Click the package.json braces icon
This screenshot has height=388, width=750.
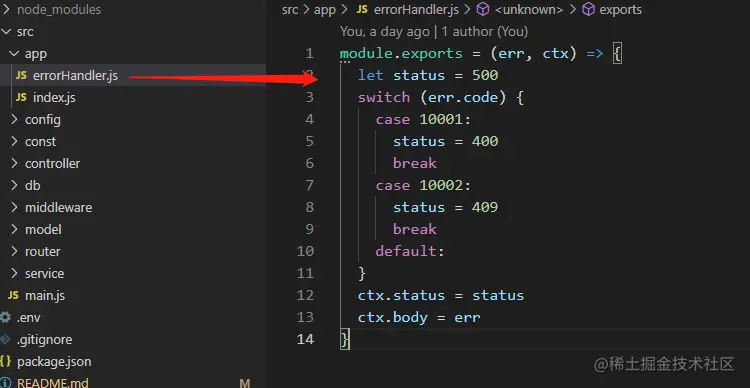[x=5, y=361]
